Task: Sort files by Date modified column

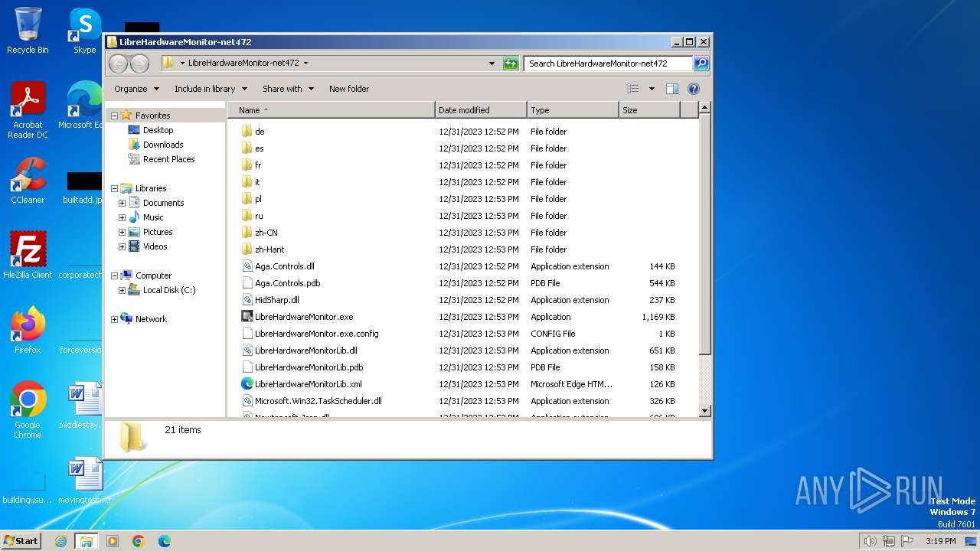Action: [x=481, y=110]
